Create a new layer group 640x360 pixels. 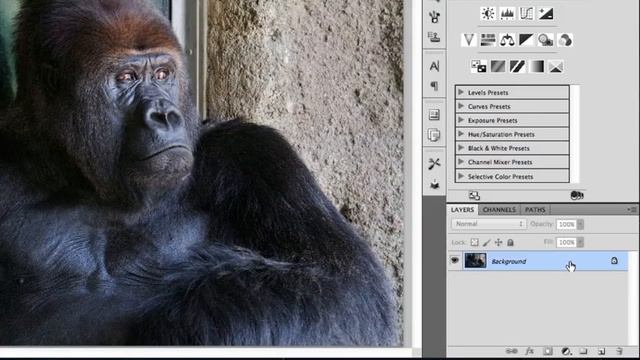click(x=584, y=351)
